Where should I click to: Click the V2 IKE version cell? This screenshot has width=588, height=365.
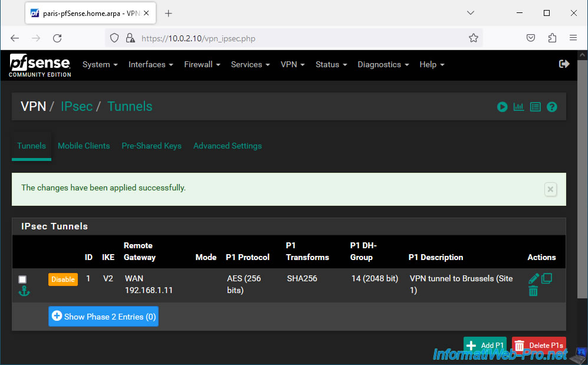[x=108, y=279]
